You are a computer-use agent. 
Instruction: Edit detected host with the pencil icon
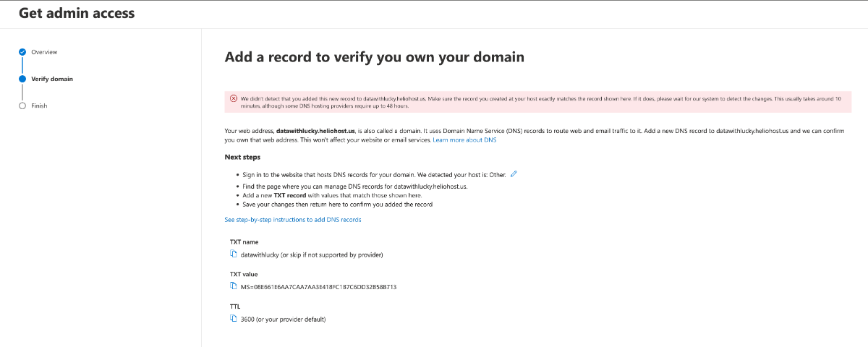point(514,174)
